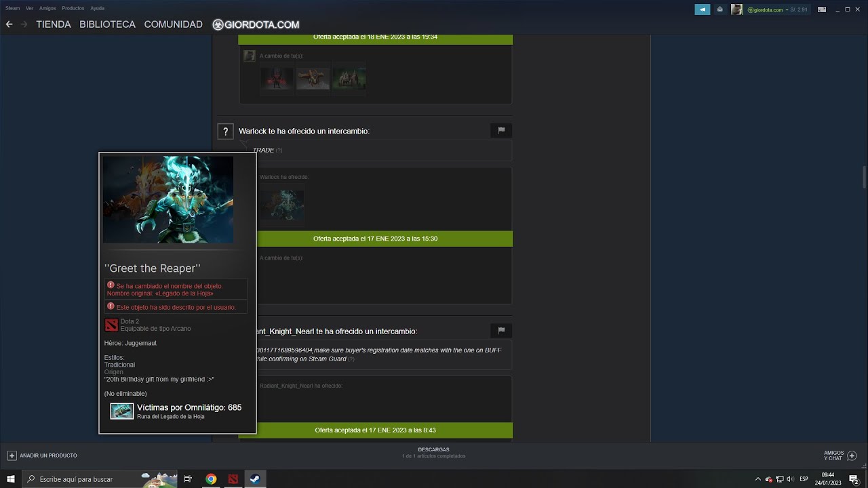868x488 pixels.
Task: Open Warlock's profile name link
Action: (252, 131)
